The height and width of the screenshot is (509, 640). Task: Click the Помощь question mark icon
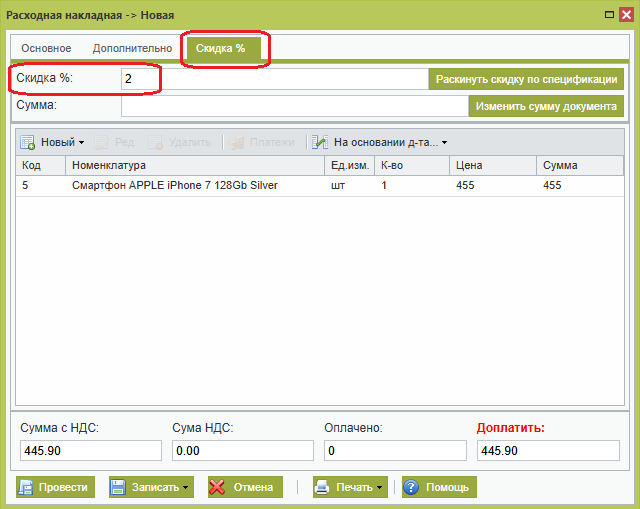pos(411,487)
